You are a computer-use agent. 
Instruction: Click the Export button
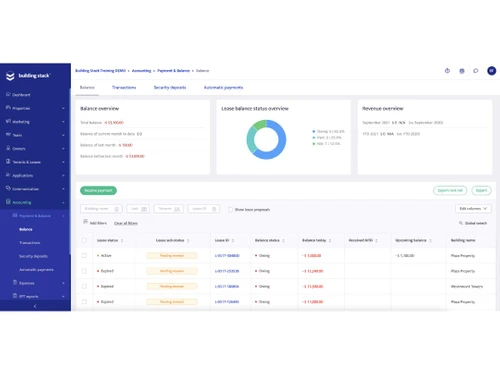(481, 190)
